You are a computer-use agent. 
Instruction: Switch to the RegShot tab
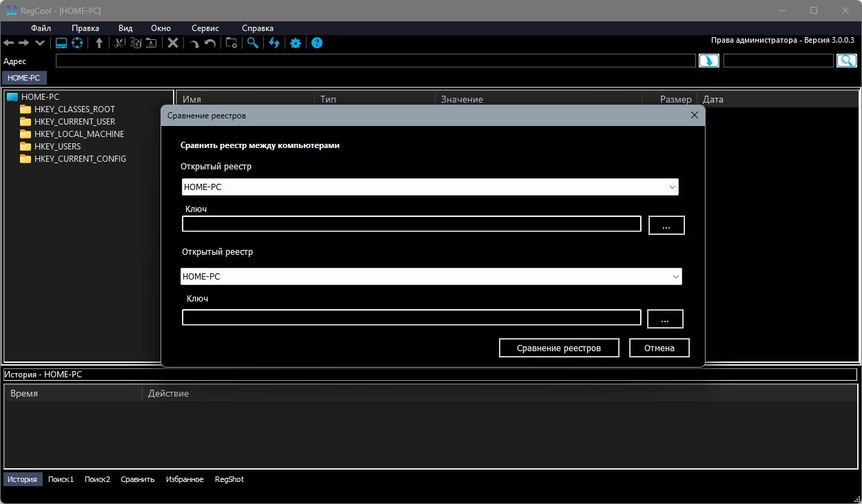point(229,479)
